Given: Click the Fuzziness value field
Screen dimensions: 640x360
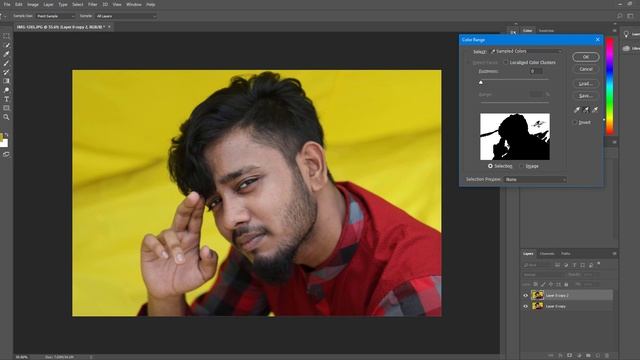Looking at the screenshot, I should pos(536,71).
